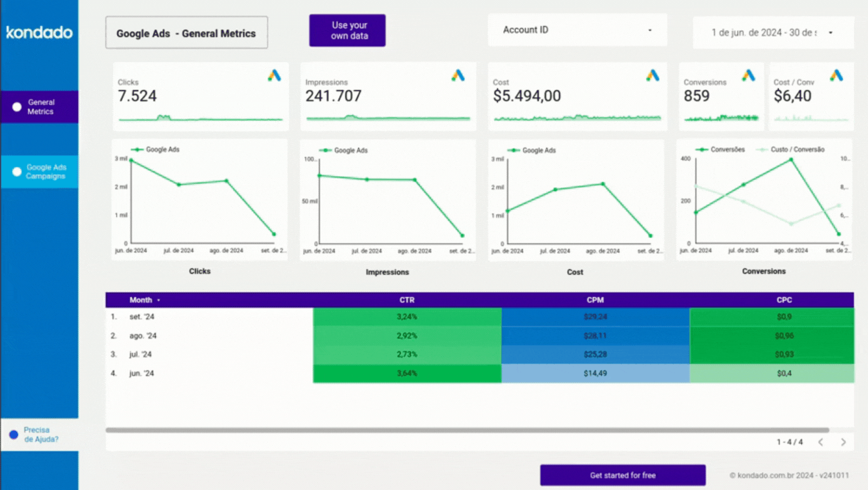Click the Google Ads icon on Conversions card
This screenshot has width=868, height=490.
coord(748,76)
